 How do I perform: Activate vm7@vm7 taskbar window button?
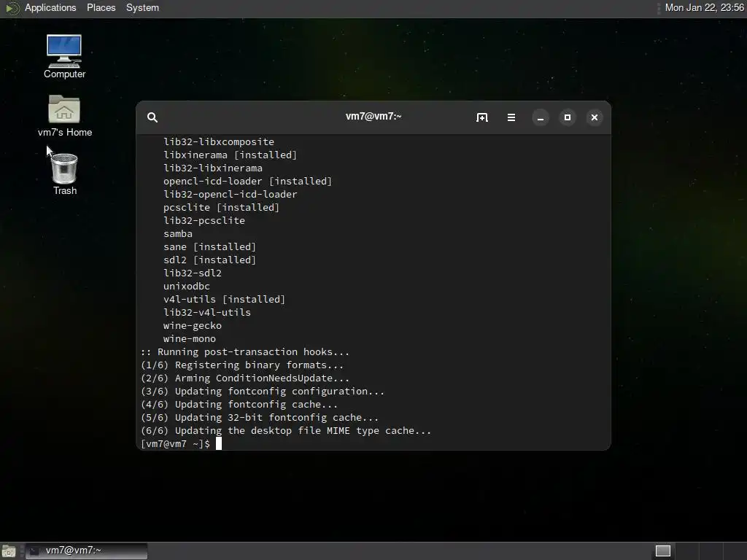[x=86, y=551]
